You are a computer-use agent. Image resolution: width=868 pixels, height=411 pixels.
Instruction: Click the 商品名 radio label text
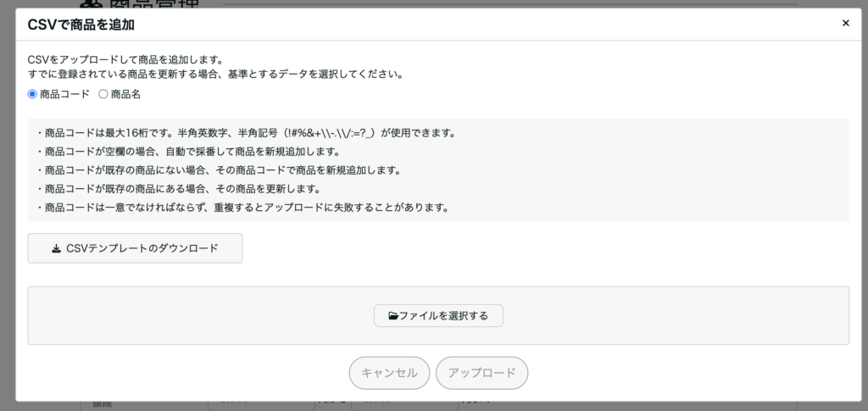click(x=125, y=94)
